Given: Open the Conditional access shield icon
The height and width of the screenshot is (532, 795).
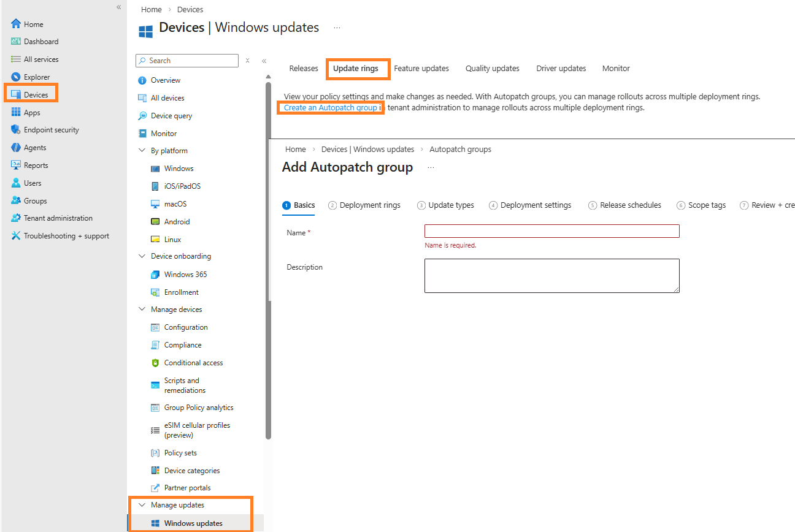Looking at the screenshot, I should 155,363.
